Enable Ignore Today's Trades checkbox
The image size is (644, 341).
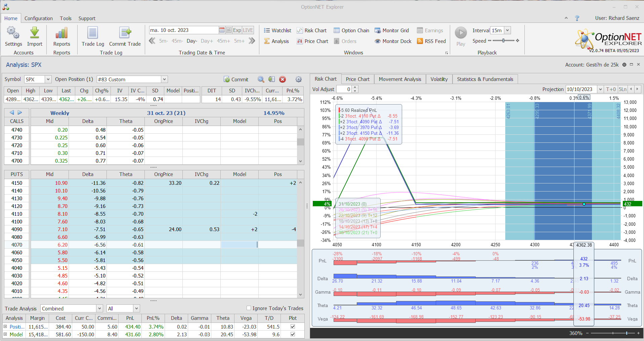249,308
